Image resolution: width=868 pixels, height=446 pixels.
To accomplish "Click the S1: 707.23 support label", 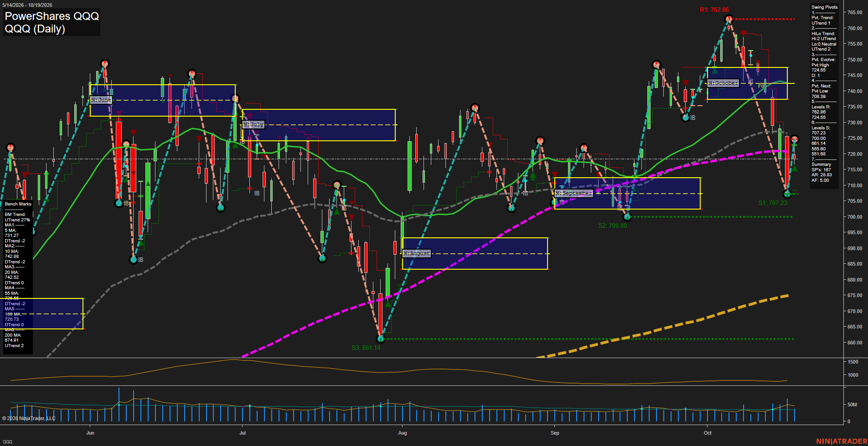I will pos(773,203).
